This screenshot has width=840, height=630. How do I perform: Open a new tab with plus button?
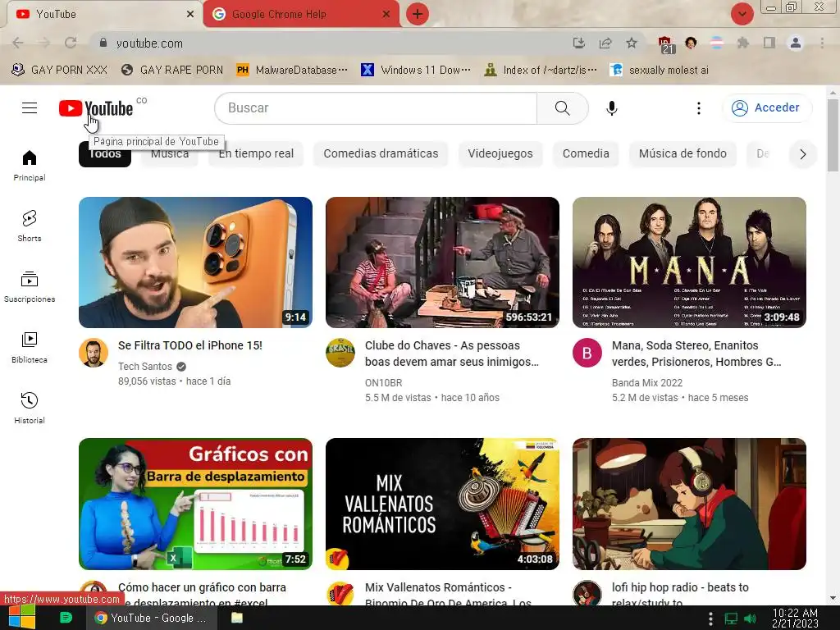click(418, 14)
